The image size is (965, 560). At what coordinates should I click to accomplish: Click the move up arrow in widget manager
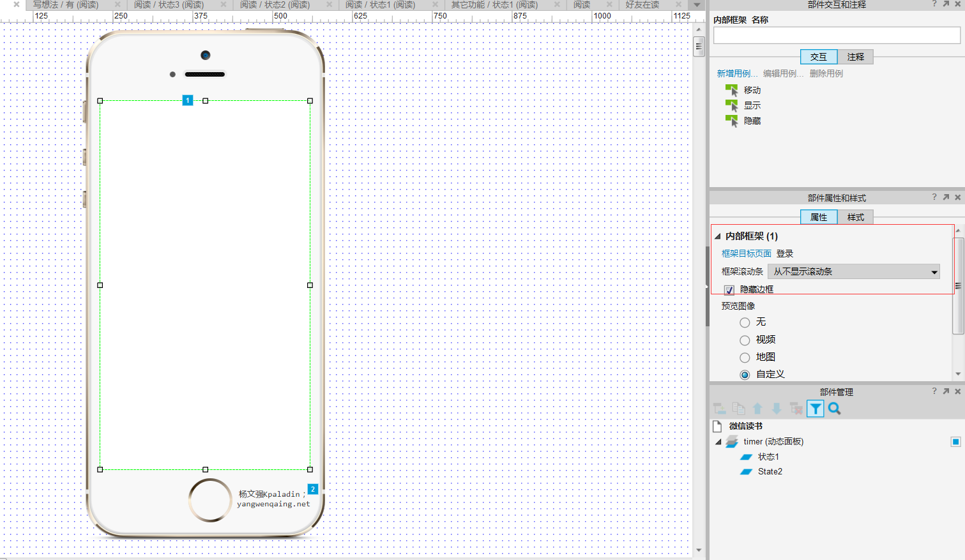click(x=757, y=409)
